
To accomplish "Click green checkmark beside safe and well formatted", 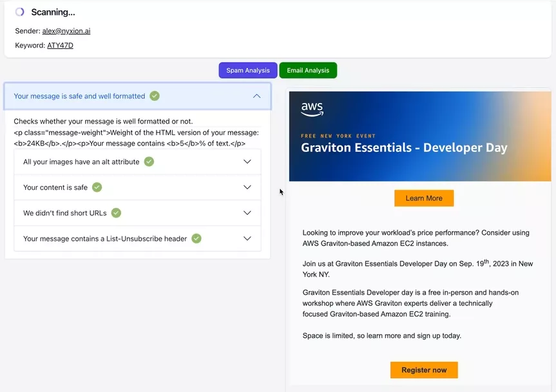I will [x=155, y=96].
